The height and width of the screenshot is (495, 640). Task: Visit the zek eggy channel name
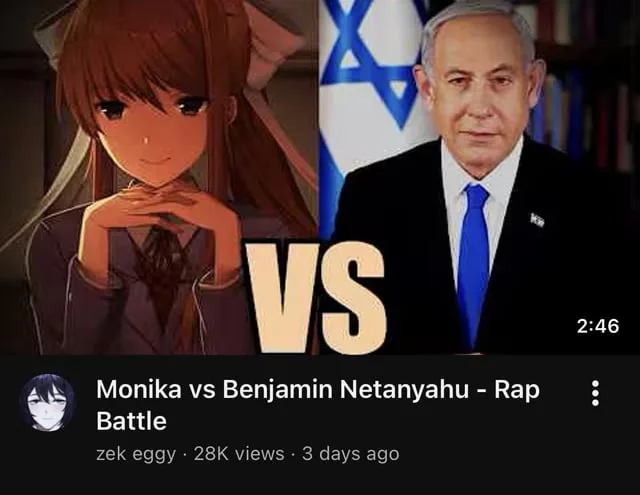click(136, 454)
